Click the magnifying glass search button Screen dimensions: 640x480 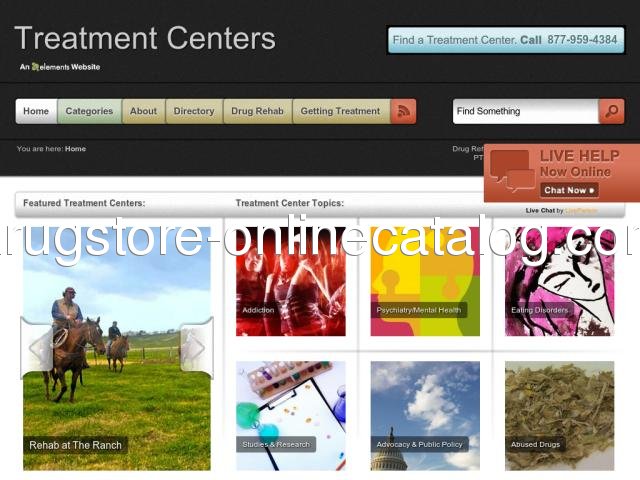611,111
